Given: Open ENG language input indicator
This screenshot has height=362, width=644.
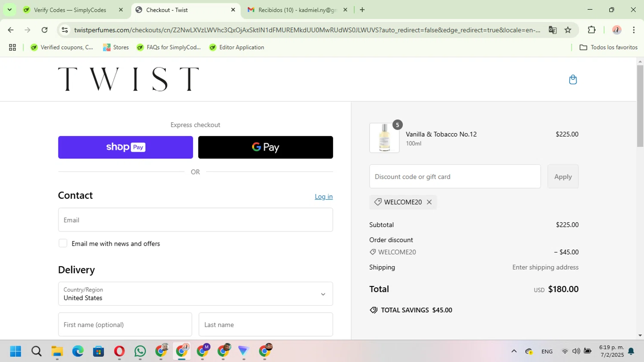Looking at the screenshot, I should 547,351.
